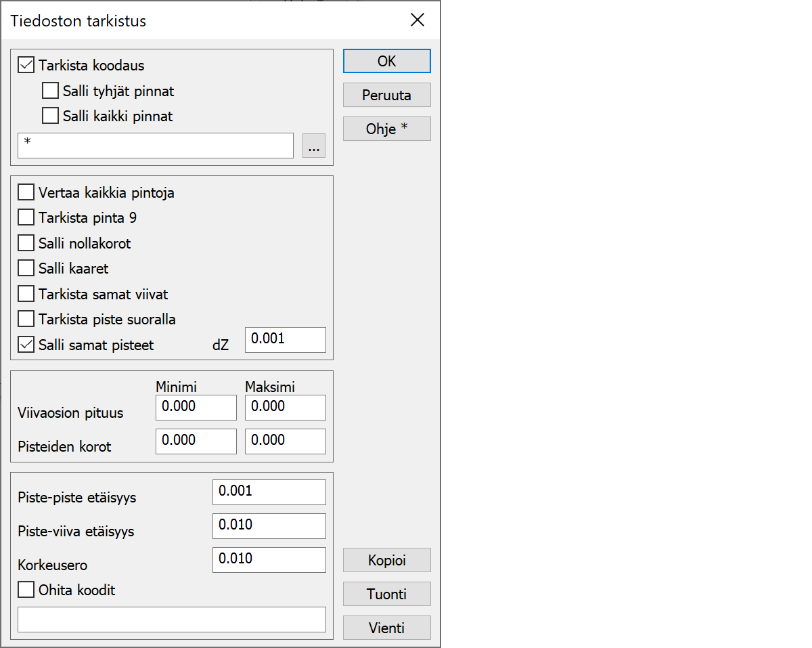Screen dimensions: 812x648
Task: Enable Salli kaikki pinnat option
Action: [51, 116]
